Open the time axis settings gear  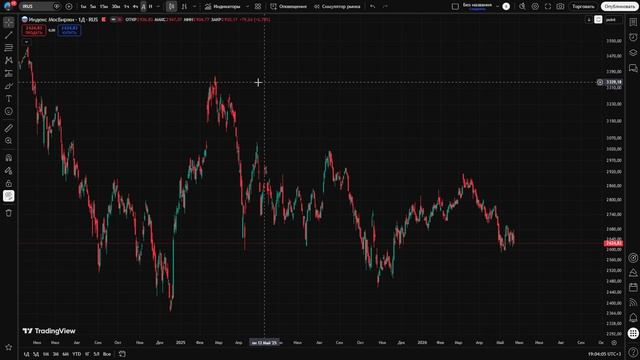[x=614, y=342]
